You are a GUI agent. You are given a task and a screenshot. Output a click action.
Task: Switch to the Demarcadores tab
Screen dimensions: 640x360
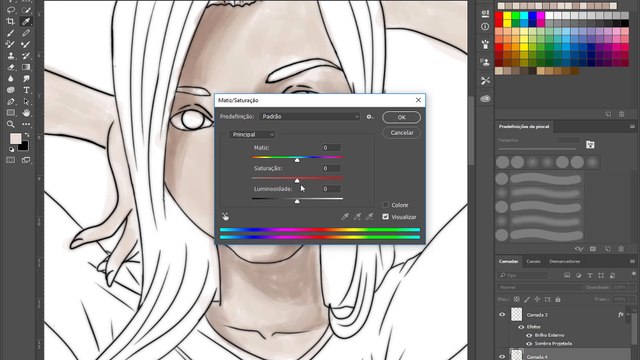click(565, 261)
